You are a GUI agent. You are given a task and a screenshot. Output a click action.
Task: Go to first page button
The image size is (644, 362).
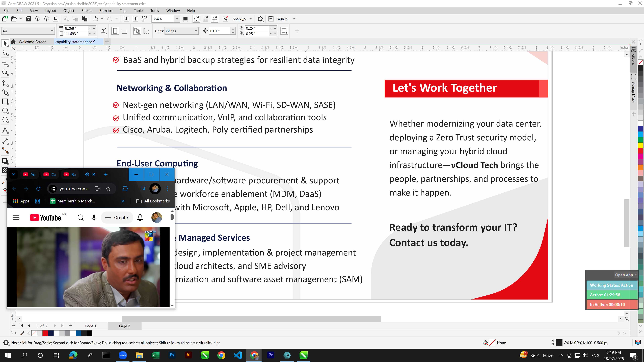21,326
